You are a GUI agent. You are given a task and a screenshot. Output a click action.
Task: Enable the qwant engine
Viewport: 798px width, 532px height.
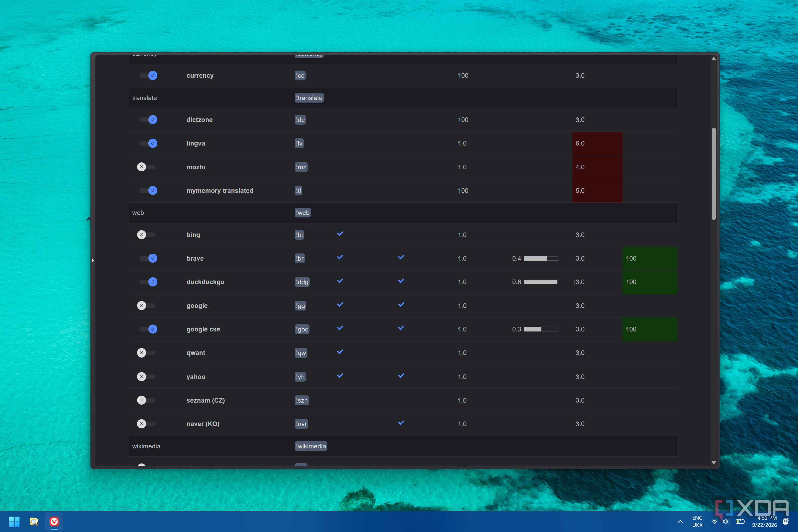(x=146, y=353)
